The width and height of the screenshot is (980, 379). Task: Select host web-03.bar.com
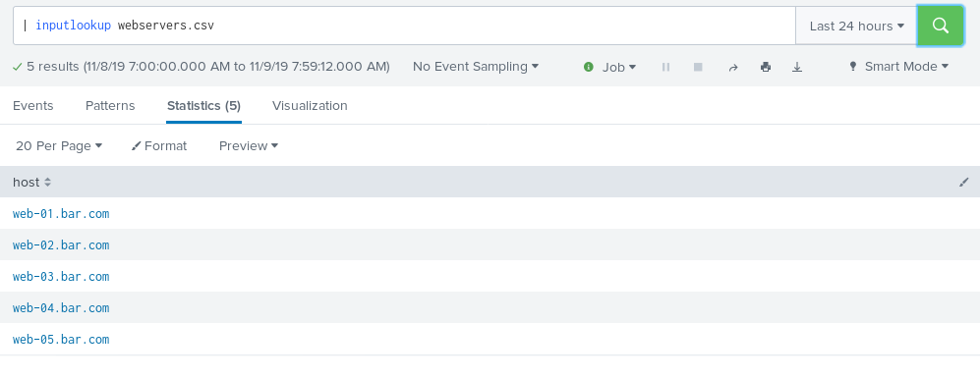(x=61, y=277)
